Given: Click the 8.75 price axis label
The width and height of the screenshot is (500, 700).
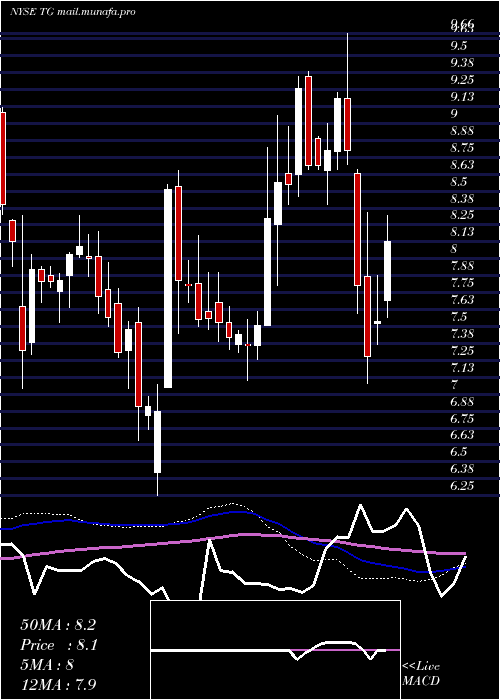Looking at the screenshot, I should point(462,148).
